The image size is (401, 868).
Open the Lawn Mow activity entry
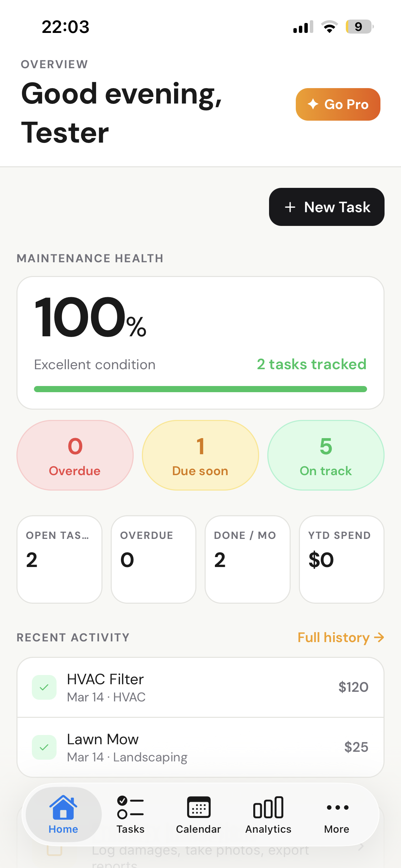pyautogui.click(x=200, y=747)
